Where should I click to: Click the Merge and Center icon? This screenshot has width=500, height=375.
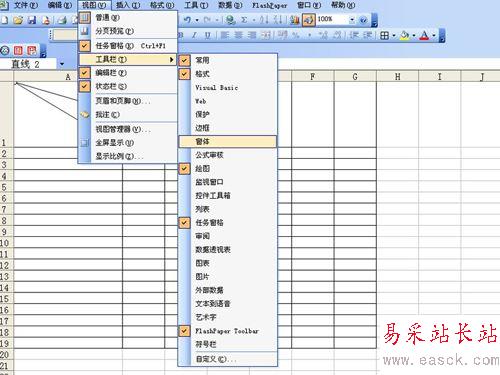coord(266,35)
